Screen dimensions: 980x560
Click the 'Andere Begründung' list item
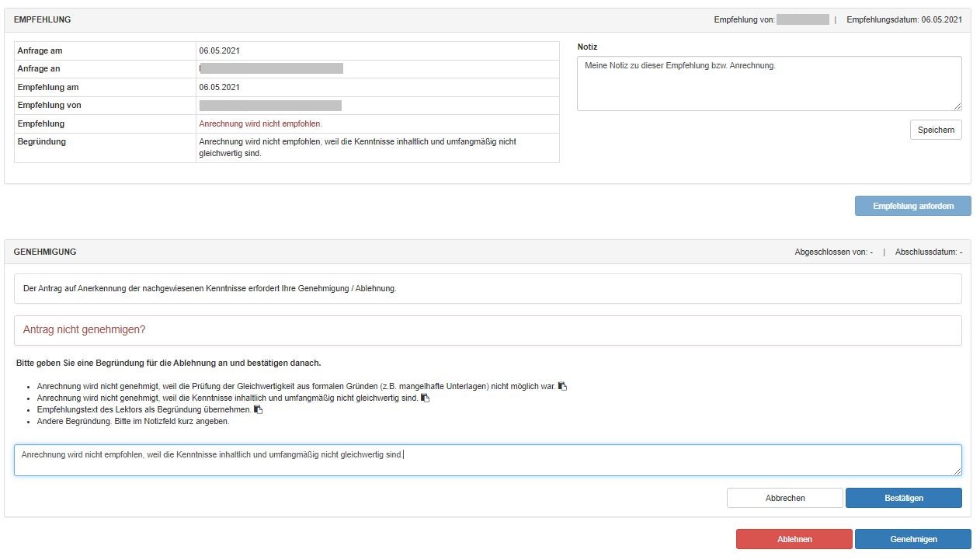click(133, 422)
